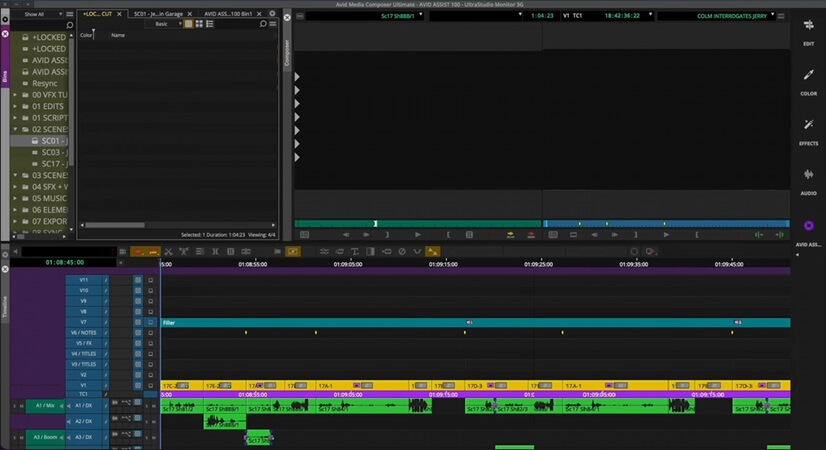Play the source monitor clip
Image resolution: width=826 pixels, height=450 pixels.
[417, 234]
